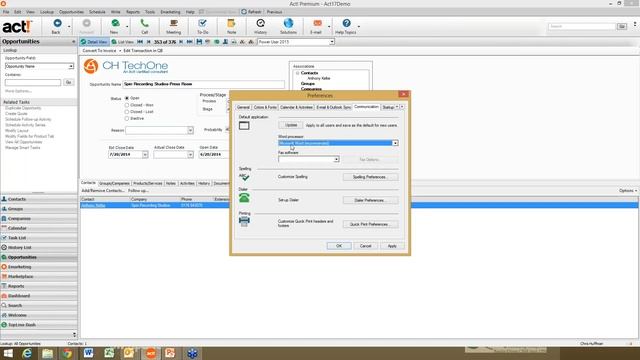Open the Options dropdown above the contact list
This screenshot has width=640, height=360.
click(628, 191)
